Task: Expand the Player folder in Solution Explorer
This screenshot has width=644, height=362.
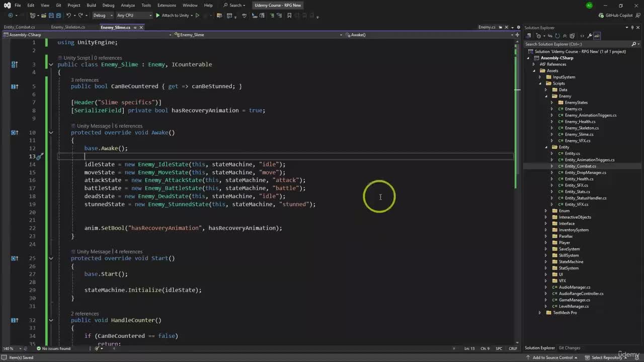Action: [546, 243]
